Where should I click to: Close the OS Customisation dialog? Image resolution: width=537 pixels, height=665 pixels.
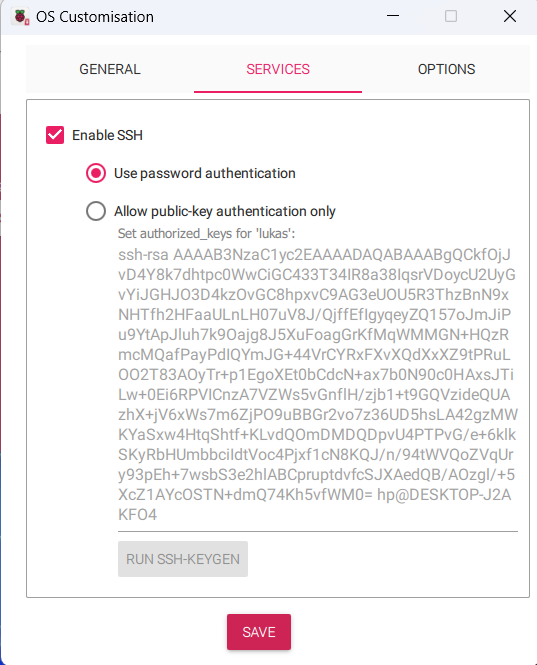[x=509, y=16]
